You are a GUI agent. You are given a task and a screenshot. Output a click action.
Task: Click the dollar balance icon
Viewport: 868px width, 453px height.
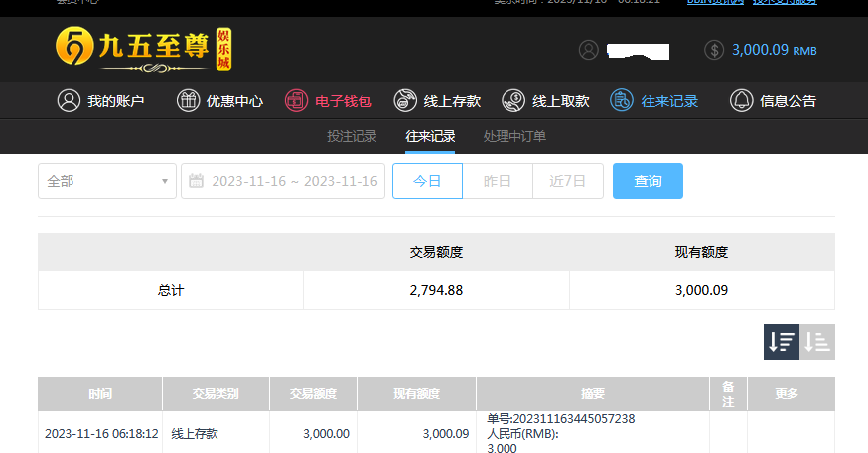(714, 50)
